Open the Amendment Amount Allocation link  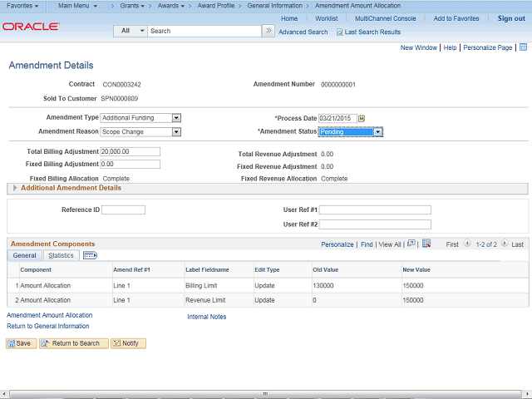click(x=50, y=316)
